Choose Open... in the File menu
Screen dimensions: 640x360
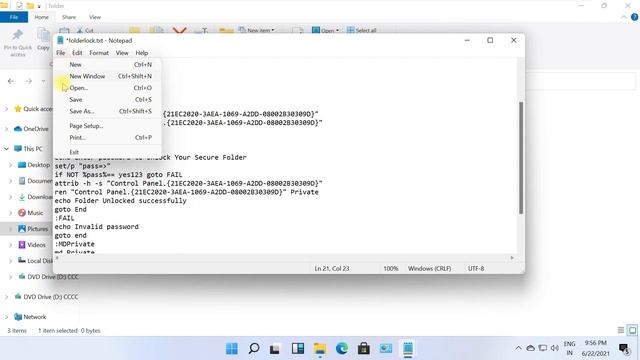pos(108,88)
